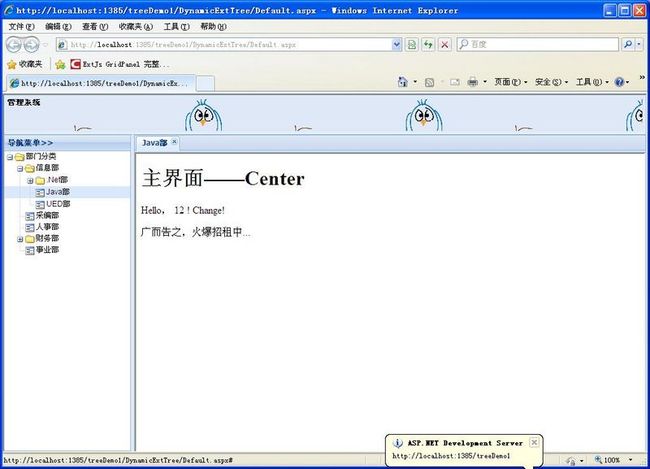Collapse the 部门分类 tree node
The image size is (650, 469).
pos(10,157)
